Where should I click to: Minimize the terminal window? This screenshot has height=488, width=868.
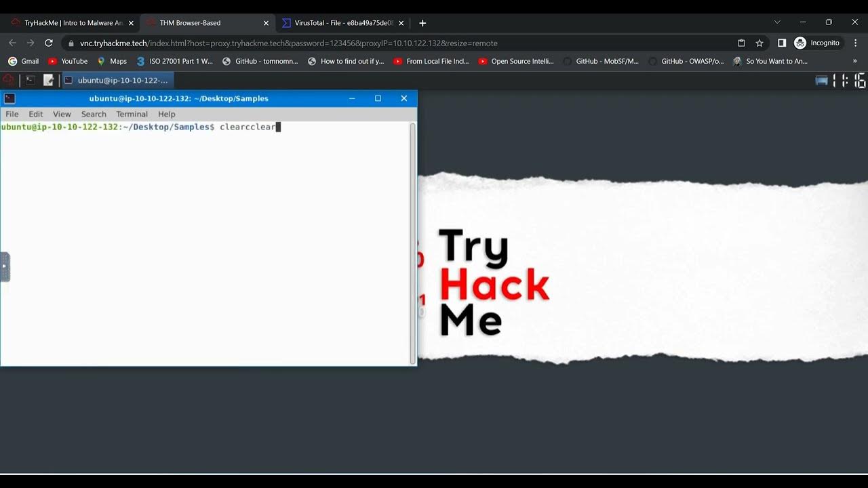point(352,98)
